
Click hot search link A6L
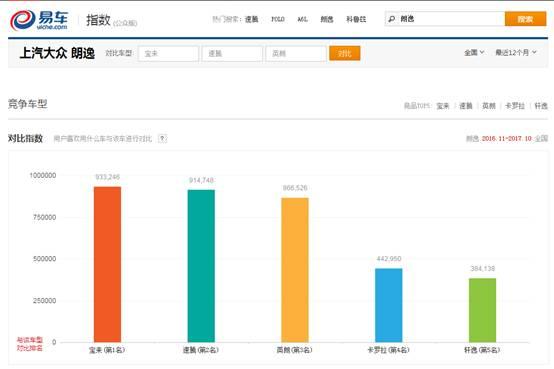tap(302, 19)
